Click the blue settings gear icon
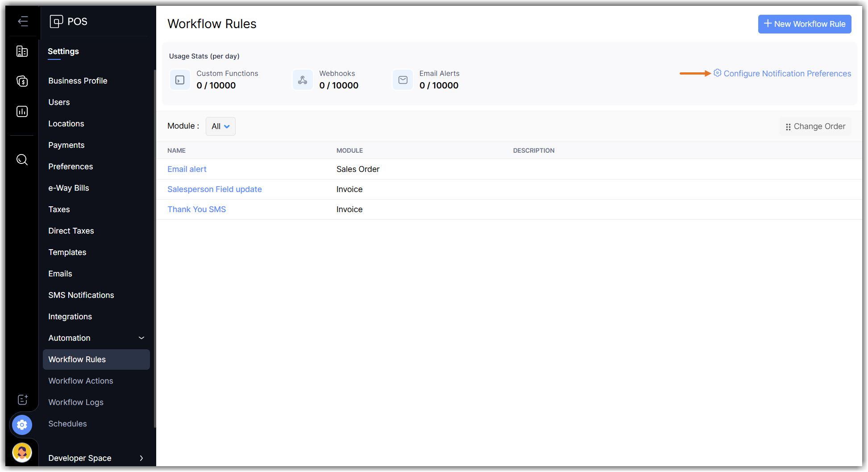This screenshot has height=472, width=868. click(22, 425)
